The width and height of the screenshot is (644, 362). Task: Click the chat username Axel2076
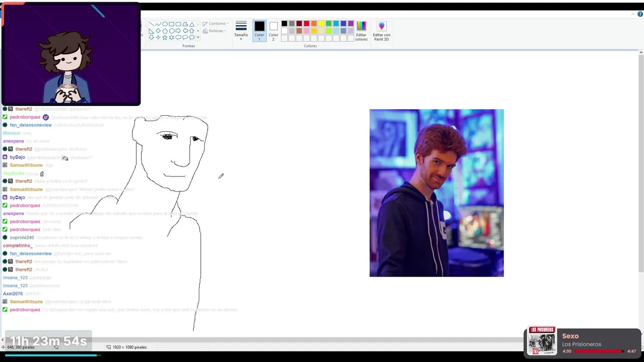pyautogui.click(x=13, y=294)
